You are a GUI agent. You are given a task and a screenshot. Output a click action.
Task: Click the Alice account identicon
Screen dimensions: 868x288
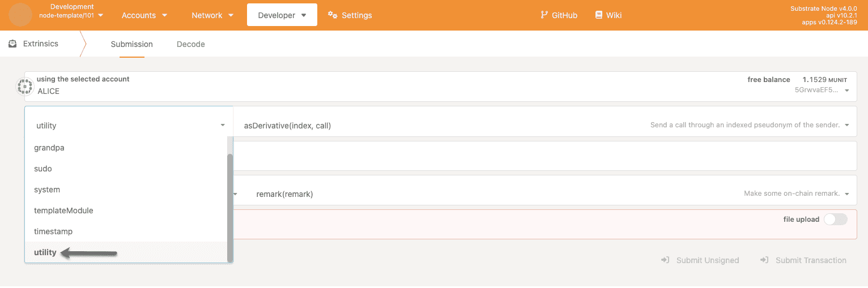[25, 87]
